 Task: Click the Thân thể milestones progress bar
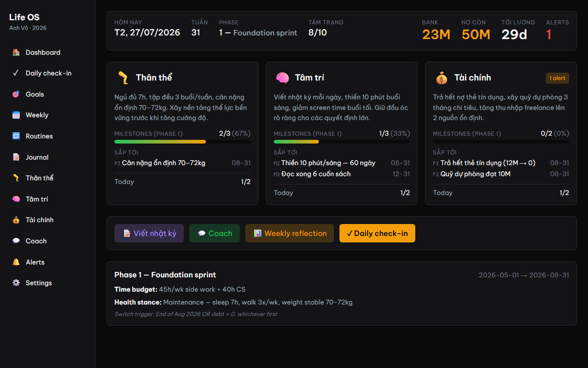click(x=182, y=142)
